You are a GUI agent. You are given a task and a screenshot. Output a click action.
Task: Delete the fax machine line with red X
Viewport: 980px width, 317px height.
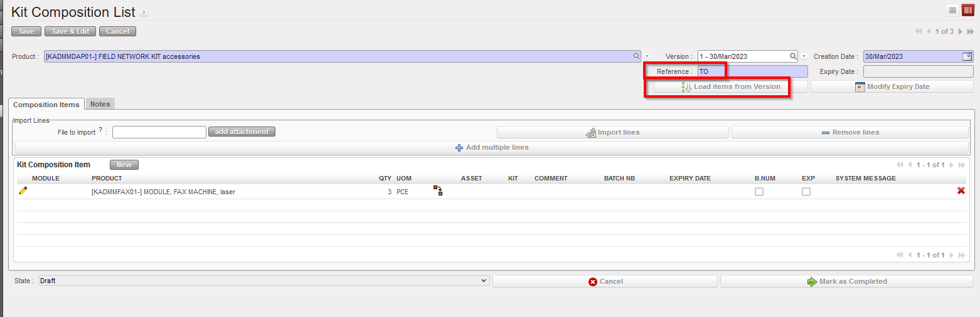tap(961, 191)
